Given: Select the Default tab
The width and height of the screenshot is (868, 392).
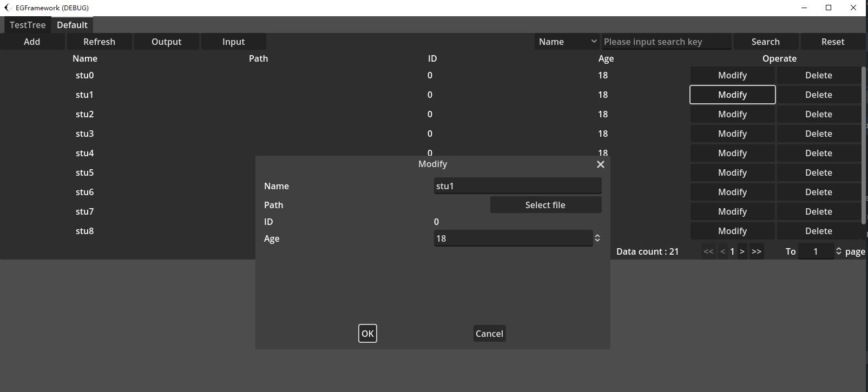Looking at the screenshot, I should click(72, 25).
